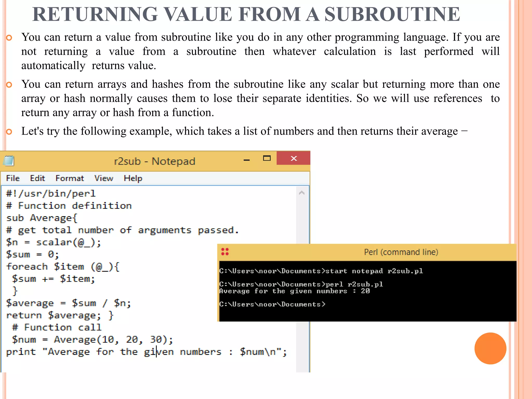Click the Notepad app icon in title bar
The image size is (532, 399).
click(9, 161)
